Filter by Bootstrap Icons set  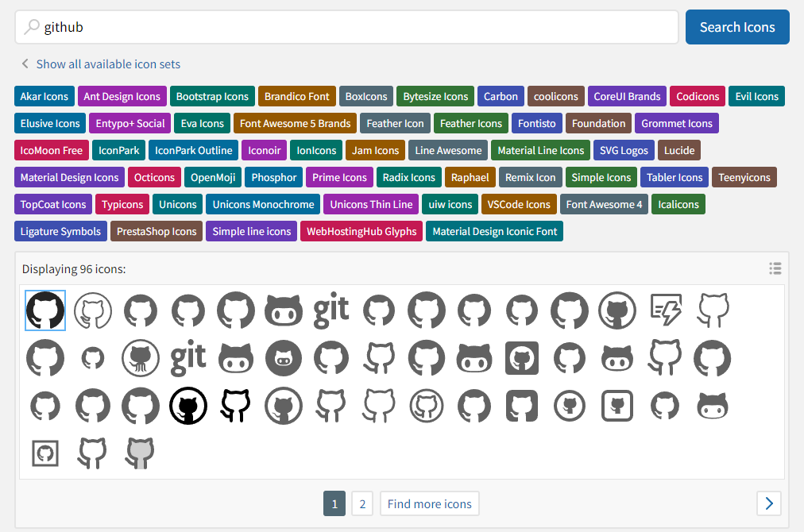coord(212,96)
